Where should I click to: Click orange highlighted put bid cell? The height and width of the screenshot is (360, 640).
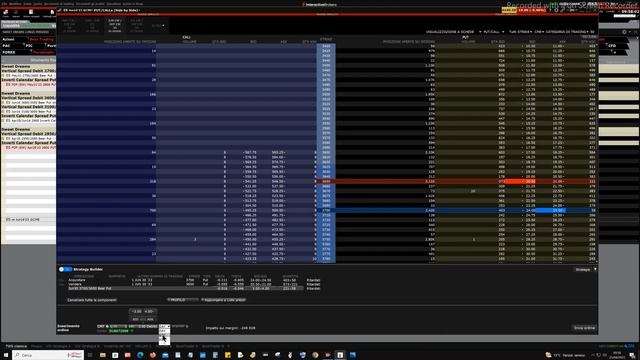point(520,181)
